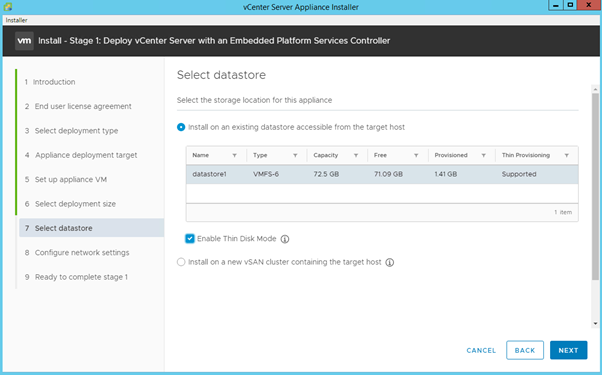Click VMFS-6 type cell
The image size is (602, 375).
[x=266, y=174]
